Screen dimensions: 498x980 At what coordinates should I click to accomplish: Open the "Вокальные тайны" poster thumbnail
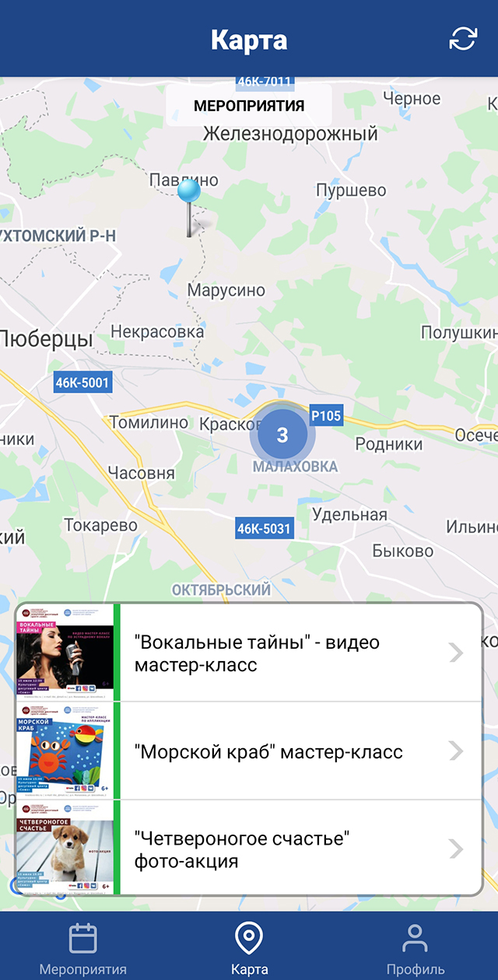pyautogui.click(x=65, y=653)
